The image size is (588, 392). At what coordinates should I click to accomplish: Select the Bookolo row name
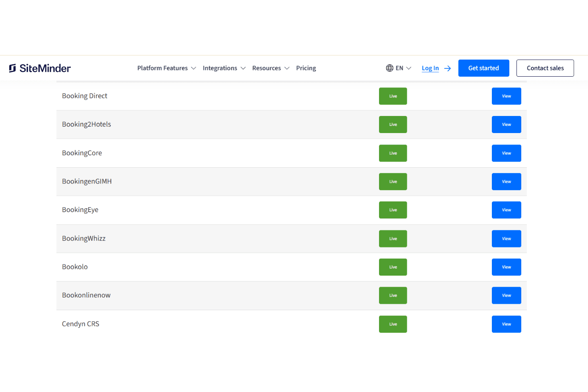[x=75, y=267]
